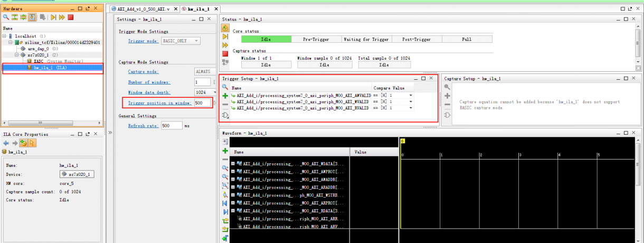Click red stop trigger icon in Status panel
The height and width of the screenshot is (243, 644).
(x=225, y=53)
